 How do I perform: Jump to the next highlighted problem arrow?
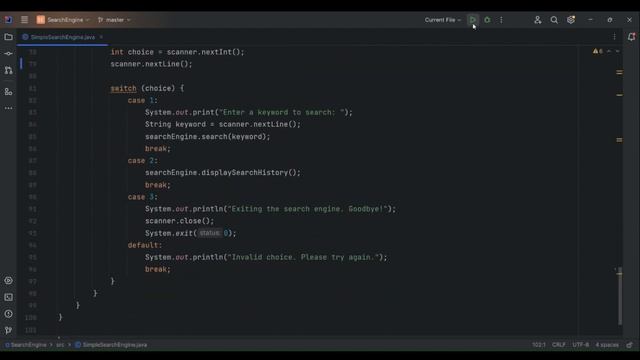coord(618,51)
